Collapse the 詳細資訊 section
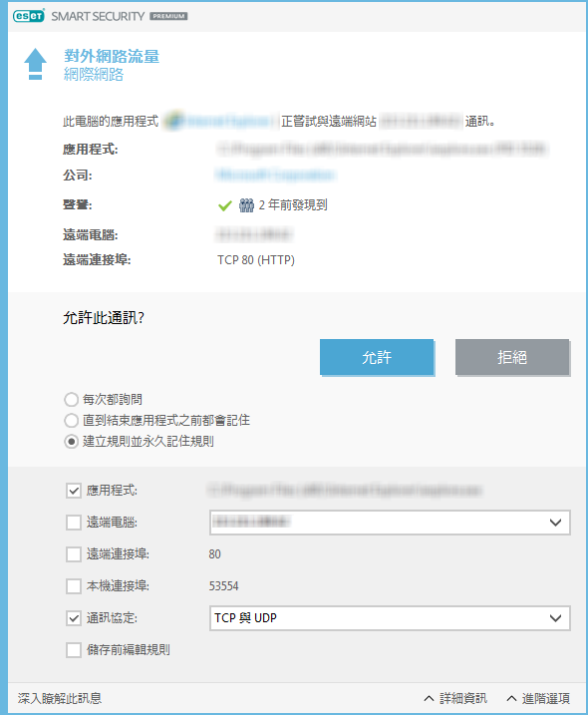588x715 pixels. (455, 698)
